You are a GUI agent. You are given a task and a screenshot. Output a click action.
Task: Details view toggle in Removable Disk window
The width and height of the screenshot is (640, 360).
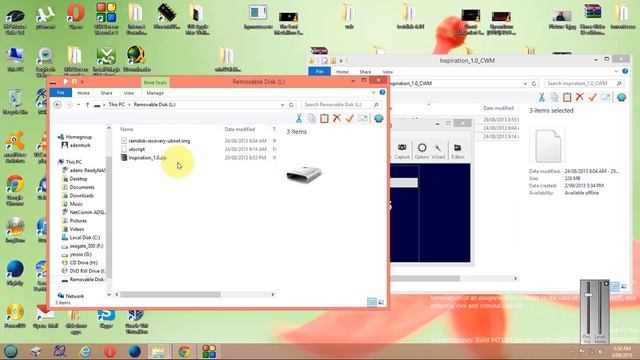click(x=371, y=302)
